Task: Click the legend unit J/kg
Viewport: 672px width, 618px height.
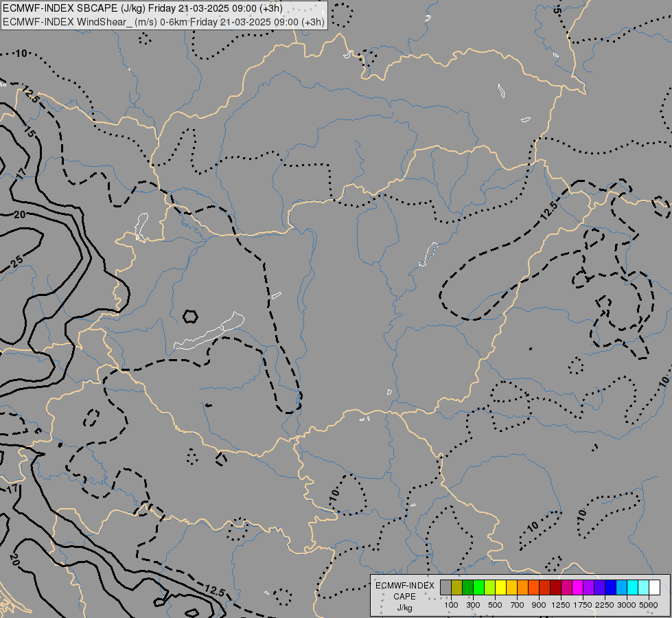Action: (x=404, y=608)
